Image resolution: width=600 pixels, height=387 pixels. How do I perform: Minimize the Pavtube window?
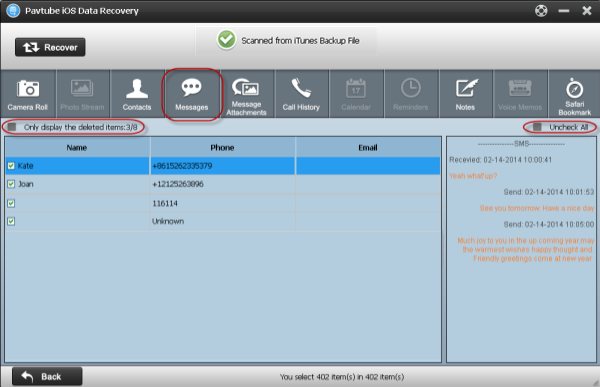coord(564,11)
